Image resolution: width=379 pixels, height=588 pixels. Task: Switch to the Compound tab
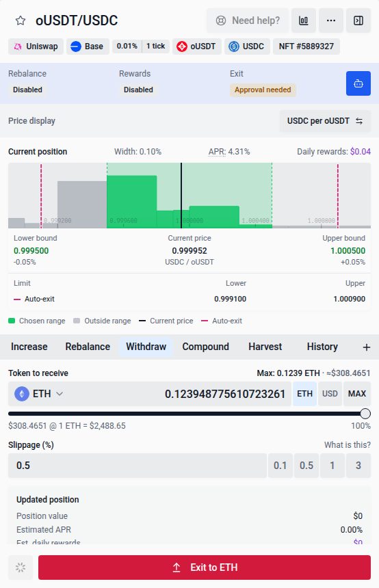click(x=206, y=347)
